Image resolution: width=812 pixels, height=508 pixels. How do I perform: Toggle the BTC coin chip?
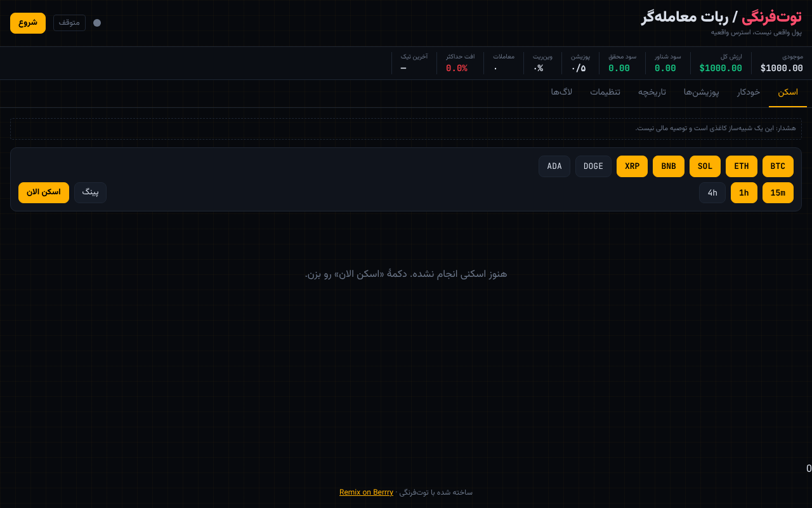click(x=778, y=166)
